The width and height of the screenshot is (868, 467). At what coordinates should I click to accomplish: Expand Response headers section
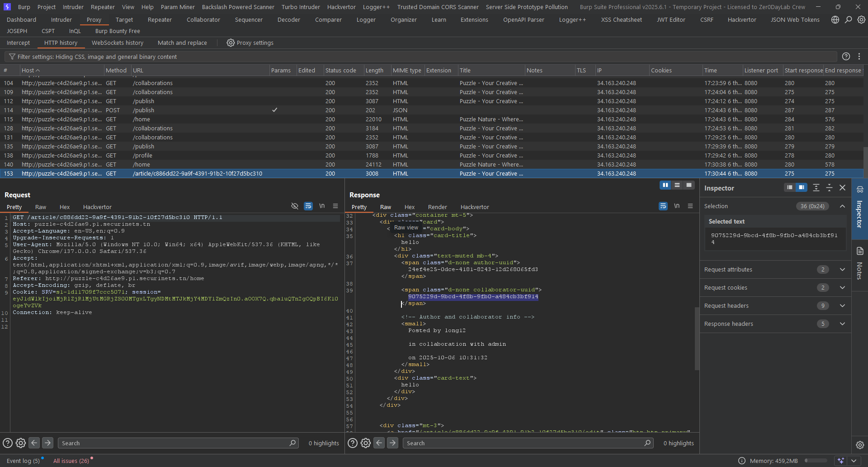coord(843,324)
